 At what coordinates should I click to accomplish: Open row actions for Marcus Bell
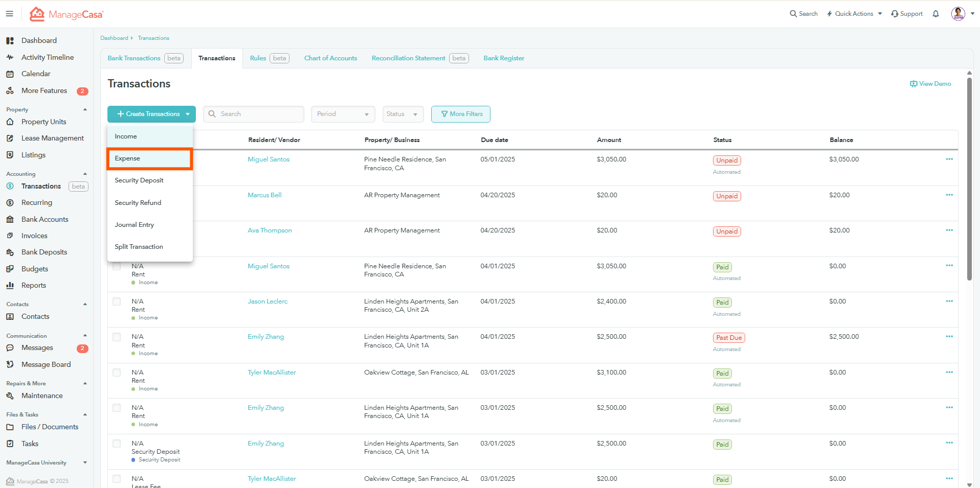pyautogui.click(x=949, y=195)
